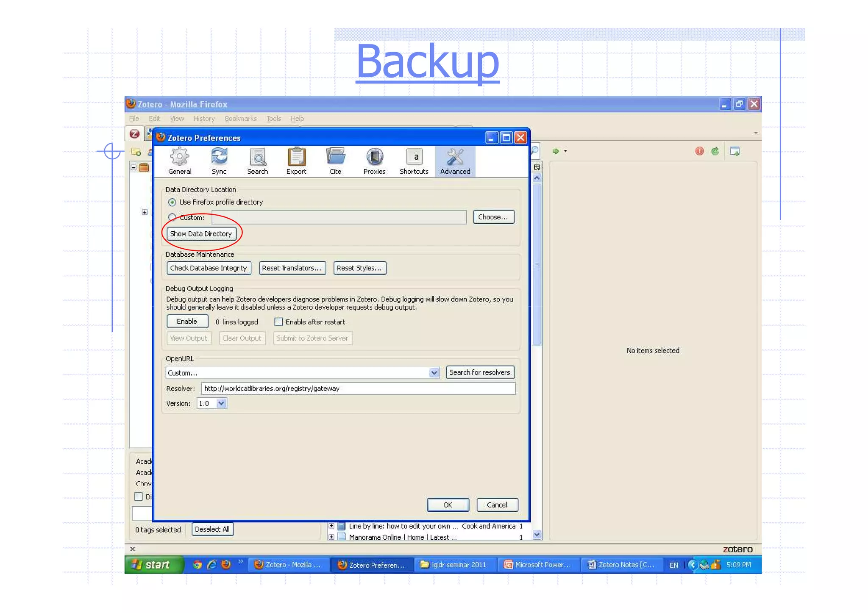Viewport: 868px width, 613px height.
Task: Open the File menu in Firefox
Action: point(134,119)
